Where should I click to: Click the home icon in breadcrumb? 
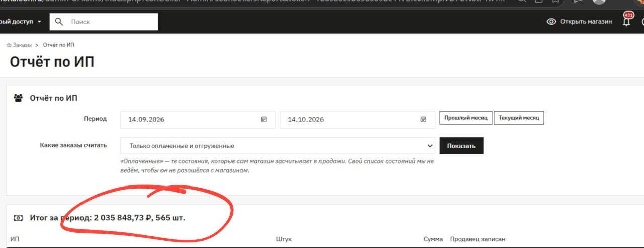[9, 45]
